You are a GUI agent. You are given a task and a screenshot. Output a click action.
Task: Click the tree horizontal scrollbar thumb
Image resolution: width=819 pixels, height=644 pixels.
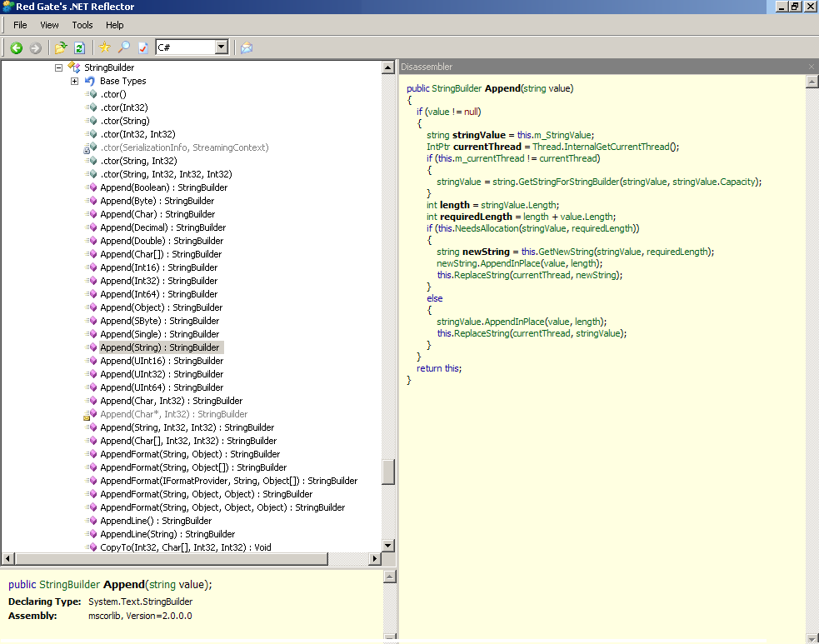click(172, 559)
